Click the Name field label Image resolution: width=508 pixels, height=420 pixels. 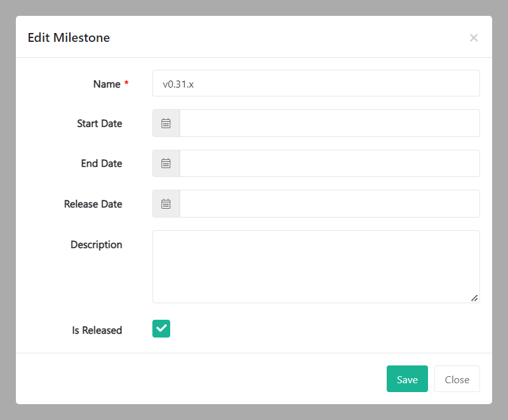[107, 84]
